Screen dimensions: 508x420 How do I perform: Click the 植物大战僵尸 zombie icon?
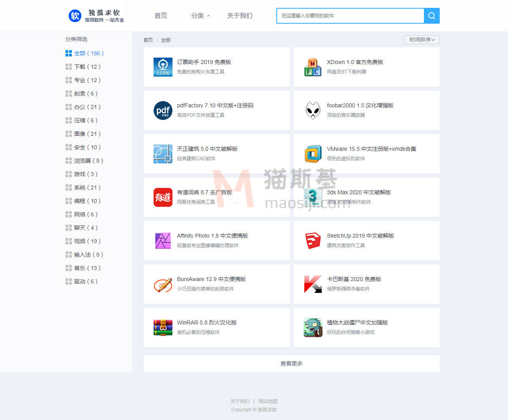(313, 328)
